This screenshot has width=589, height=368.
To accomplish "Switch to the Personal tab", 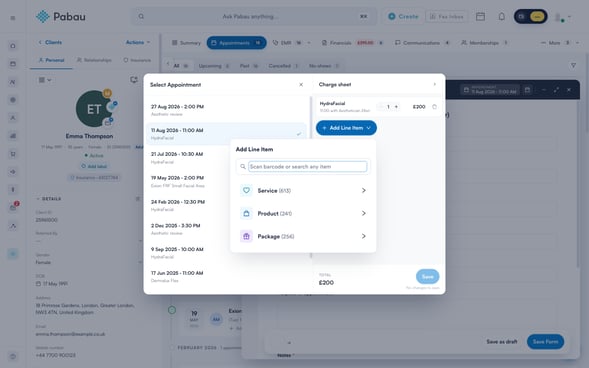I will [51, 60].
